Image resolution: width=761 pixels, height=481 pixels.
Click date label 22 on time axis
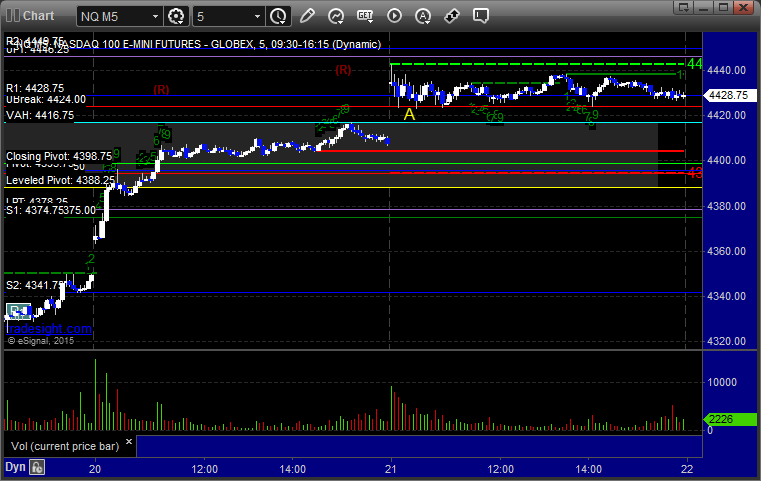tap(687, 469)
